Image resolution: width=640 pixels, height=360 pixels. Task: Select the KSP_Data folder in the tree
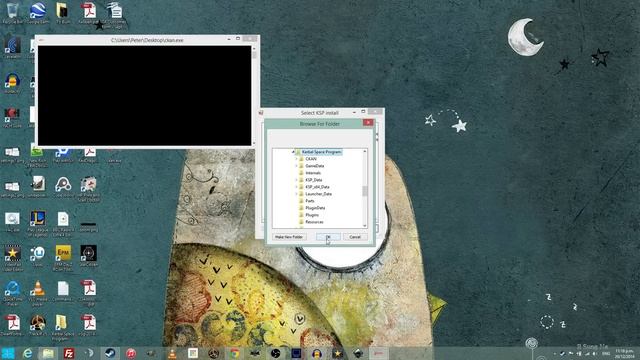coord(313,180)
